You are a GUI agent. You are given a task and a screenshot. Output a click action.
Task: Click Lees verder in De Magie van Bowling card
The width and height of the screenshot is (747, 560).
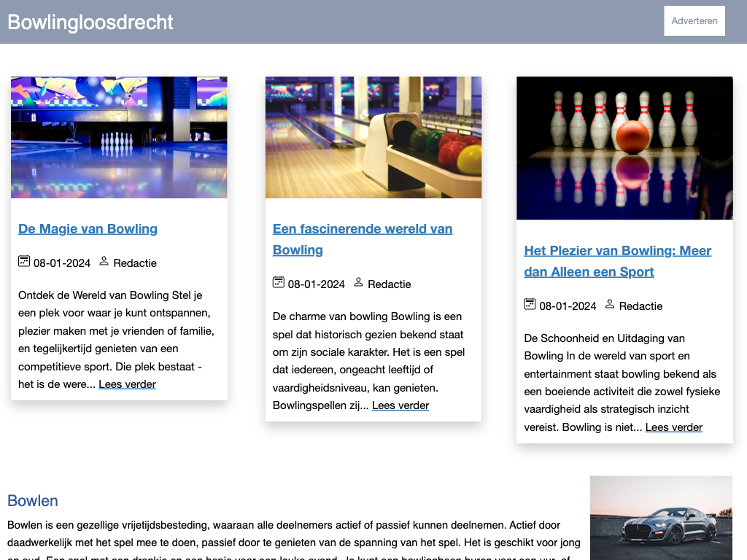point(127,384)
